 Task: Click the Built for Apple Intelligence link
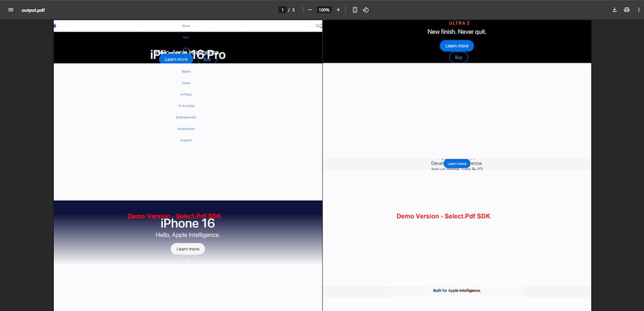coord(457,290)
